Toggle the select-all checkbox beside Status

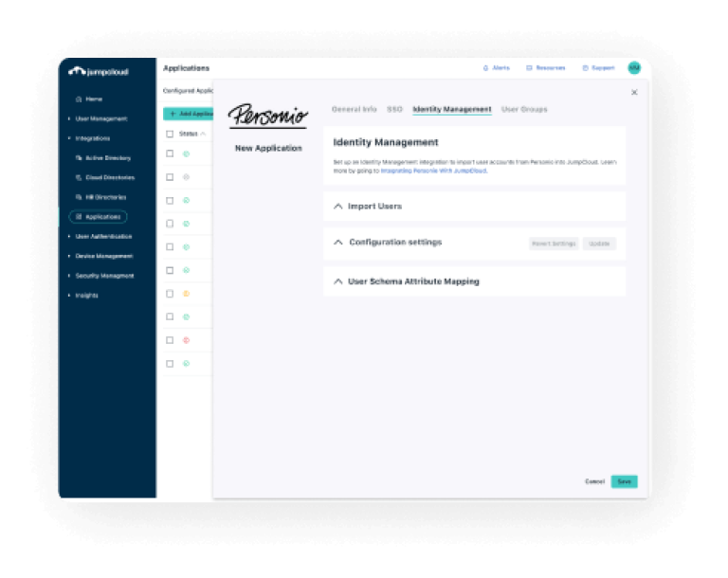[170, 135]
